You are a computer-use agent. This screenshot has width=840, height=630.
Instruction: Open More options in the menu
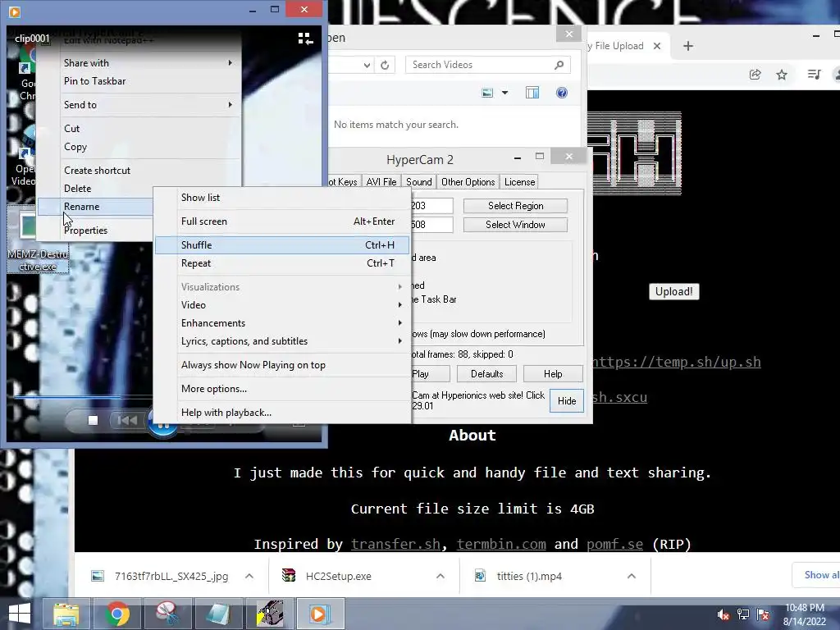[282, 388]
